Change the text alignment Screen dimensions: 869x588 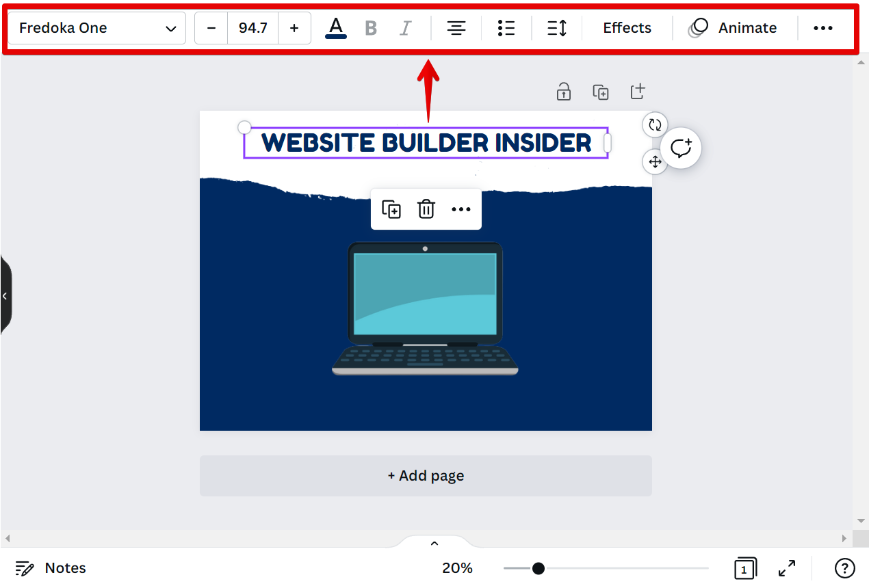[456, 28]
